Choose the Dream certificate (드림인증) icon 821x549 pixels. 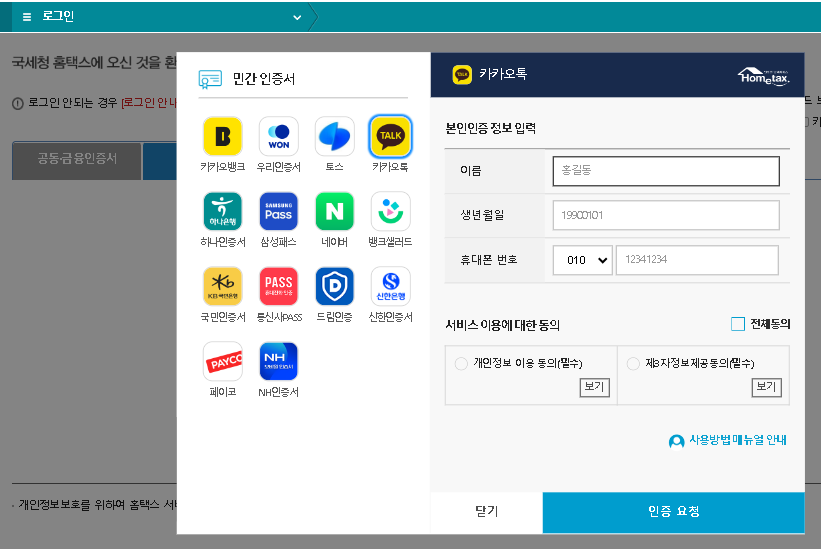point(335,286)
